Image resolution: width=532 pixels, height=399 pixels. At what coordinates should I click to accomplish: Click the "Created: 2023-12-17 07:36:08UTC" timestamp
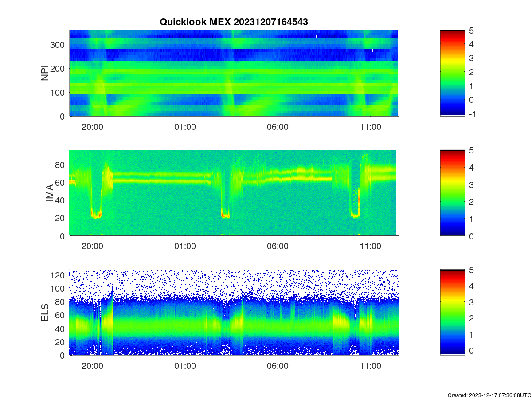489,395
